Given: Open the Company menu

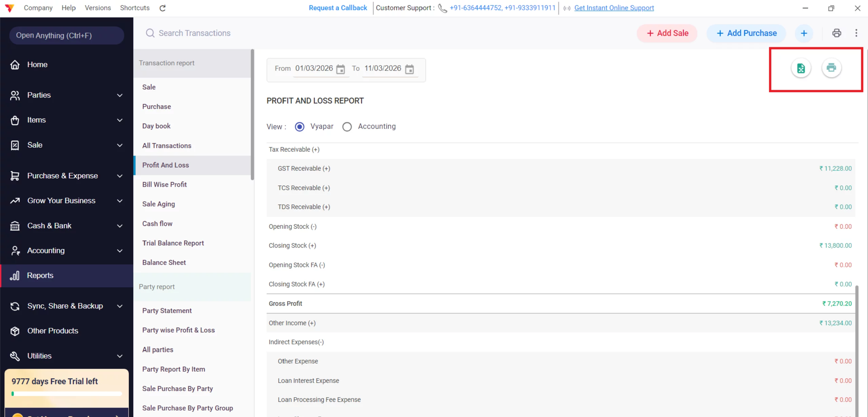Looking at the screenshot, I should (x=38, y=8).
